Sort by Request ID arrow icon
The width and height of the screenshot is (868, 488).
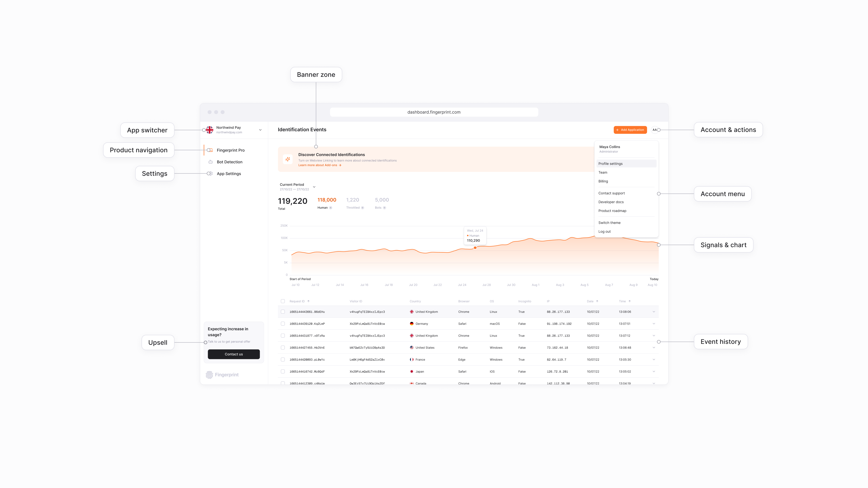coord(308,301)
